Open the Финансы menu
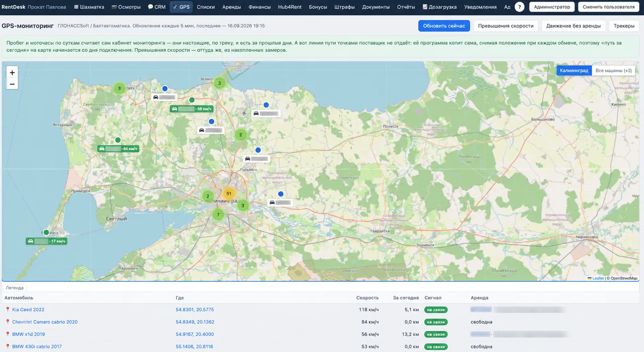Viewport: 644px width, 352px height. (x=260, y=7)
